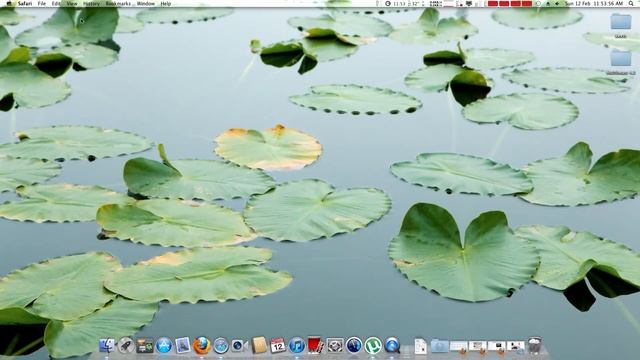Open the document stack in the Dock
640x360 pixels.
pyautogui.click(x=420, y=346)
